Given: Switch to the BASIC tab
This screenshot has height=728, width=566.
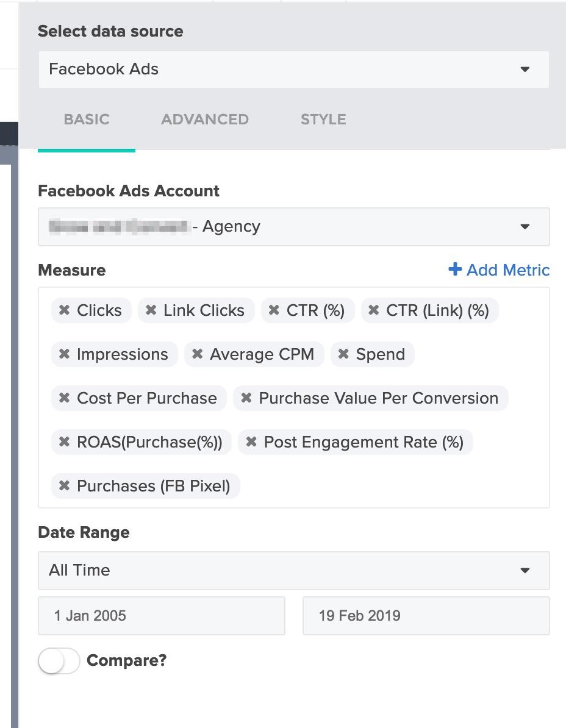Looking at the screenshot, I should click(x=87, y=120).
